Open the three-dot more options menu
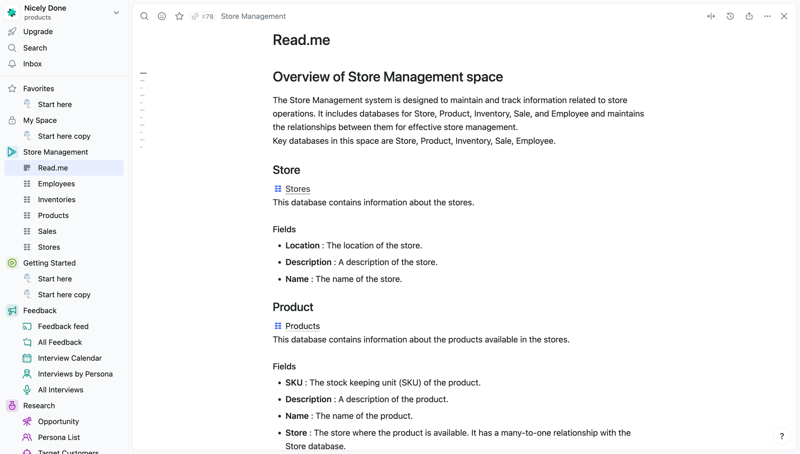Viewport: 800px width, 454px height. coord(767,16)
